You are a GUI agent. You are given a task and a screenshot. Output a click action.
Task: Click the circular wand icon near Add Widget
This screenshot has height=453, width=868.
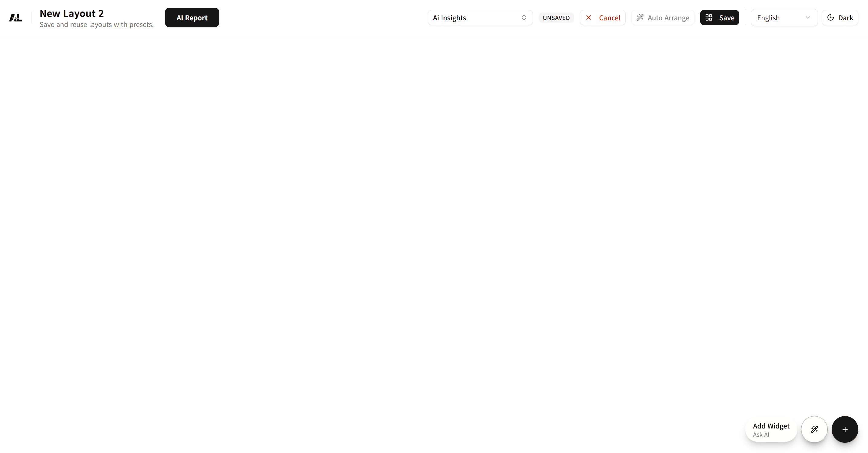pyautogui.click(x=814, y=429)
